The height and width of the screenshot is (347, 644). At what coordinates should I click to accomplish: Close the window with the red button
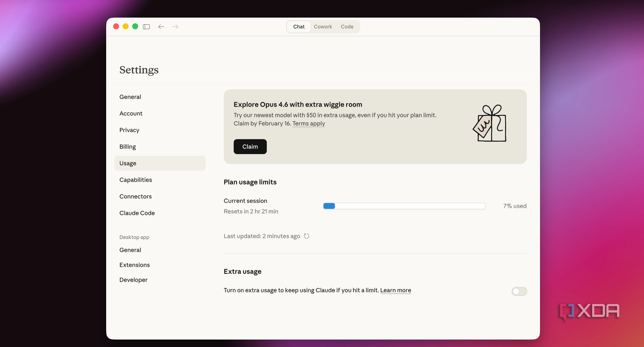pos(116,27)
